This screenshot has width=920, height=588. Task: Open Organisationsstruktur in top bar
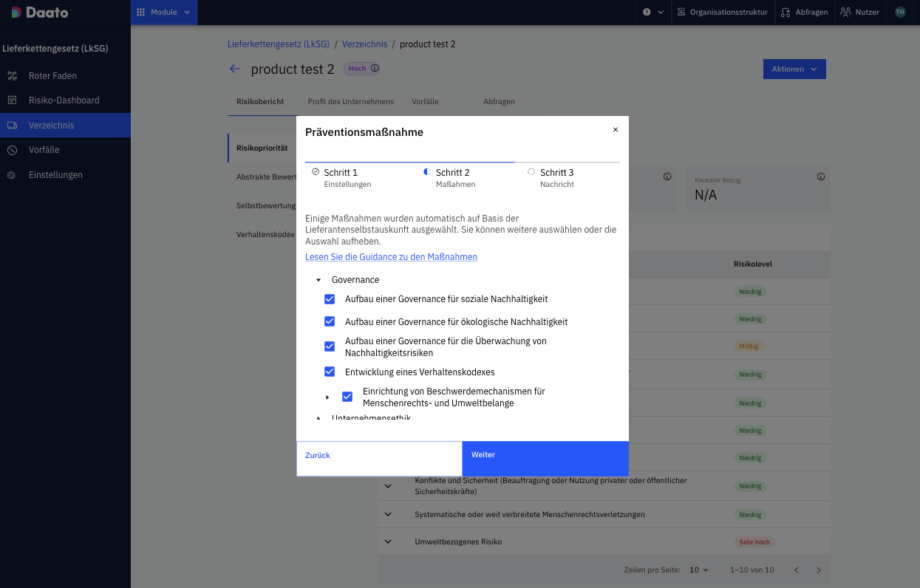tap(722, 13)
